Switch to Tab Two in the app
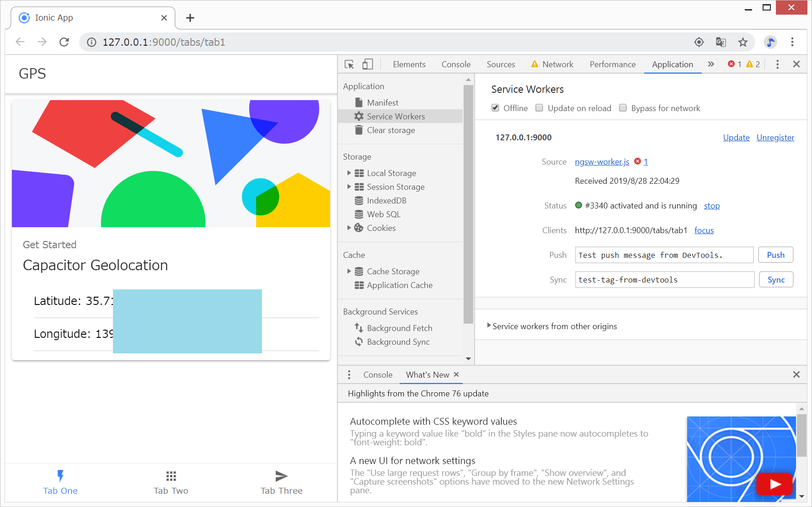 171,482
